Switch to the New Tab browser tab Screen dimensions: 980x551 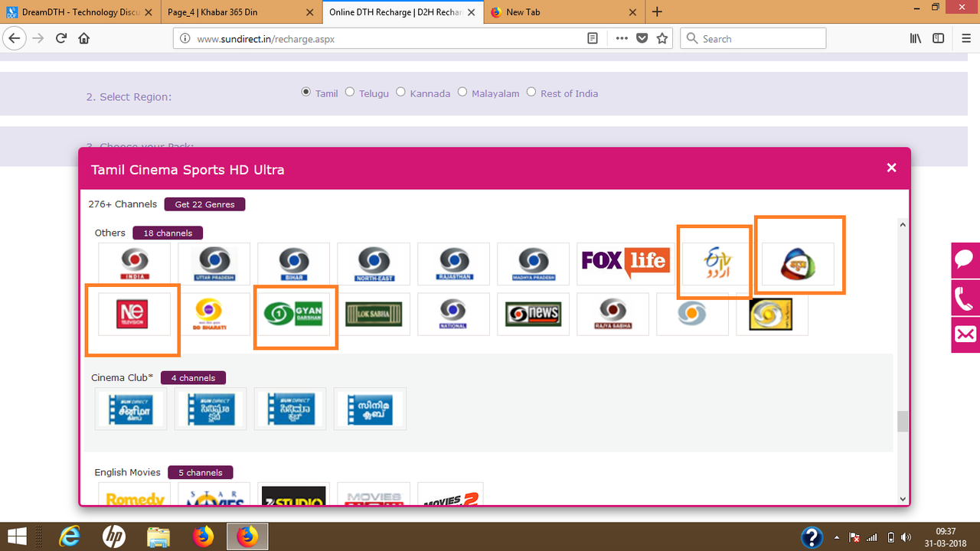[563, 12]
